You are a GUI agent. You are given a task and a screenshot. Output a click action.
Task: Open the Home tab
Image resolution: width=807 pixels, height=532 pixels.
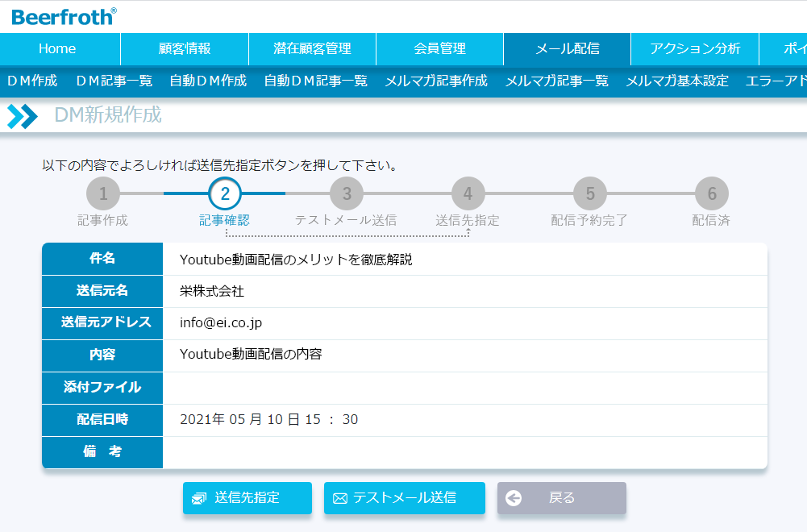click(x=57, y=48)
